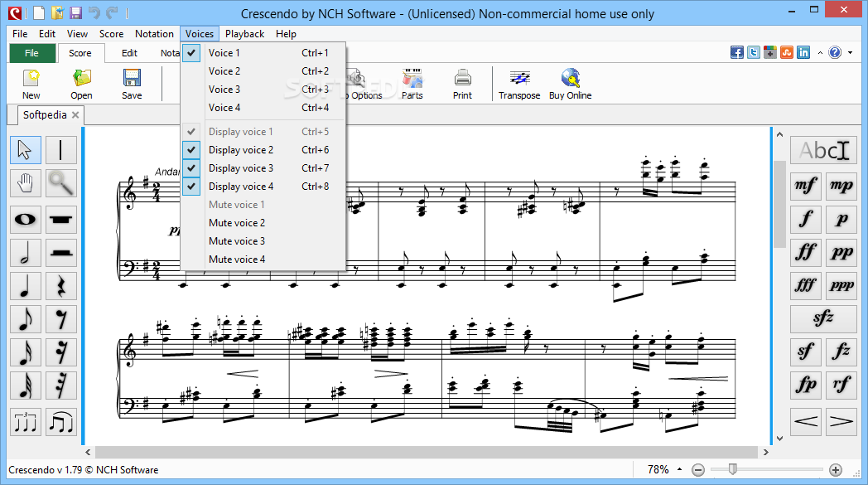This screenshot has height=485, width=868.
Task: Select the whole note tool
Action: [x=26, y=220]
